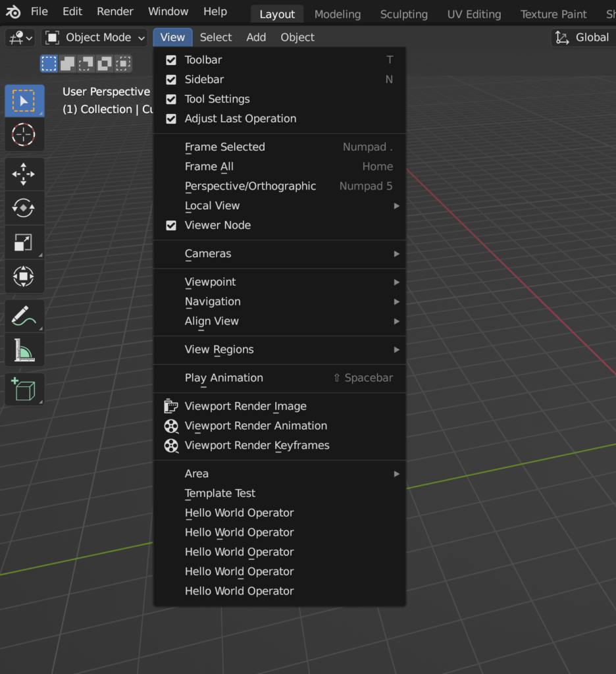Open the Render menu
616x674 pixels.
(115, 12)
